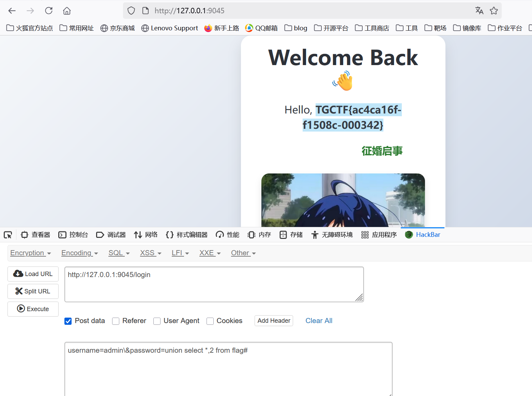Click the Load URL button
Viewport: 532px width, 396px height.
pyautogui.click(x=33, y=274)
